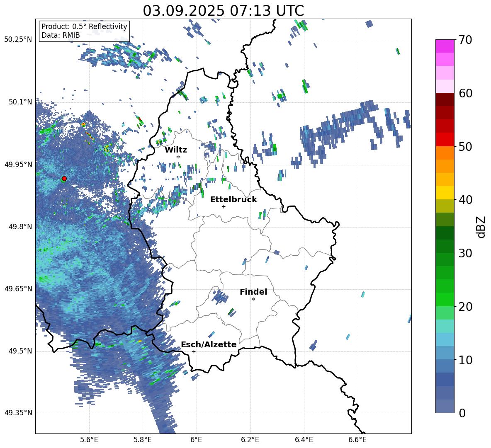Click the latitude label 49.65°N
Screen dimensions: 491x448
pyautogui.click(x=18, y=288)
